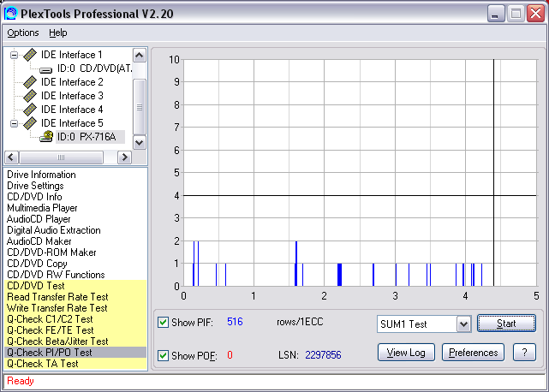This screenshot has height=392, width=549.
Task: Select Q-Check FE/TE Test entry
Action: point(75,330)
